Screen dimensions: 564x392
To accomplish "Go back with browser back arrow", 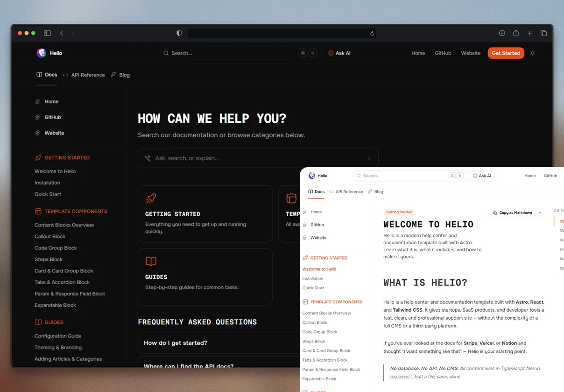I will [x=62, y=33].
